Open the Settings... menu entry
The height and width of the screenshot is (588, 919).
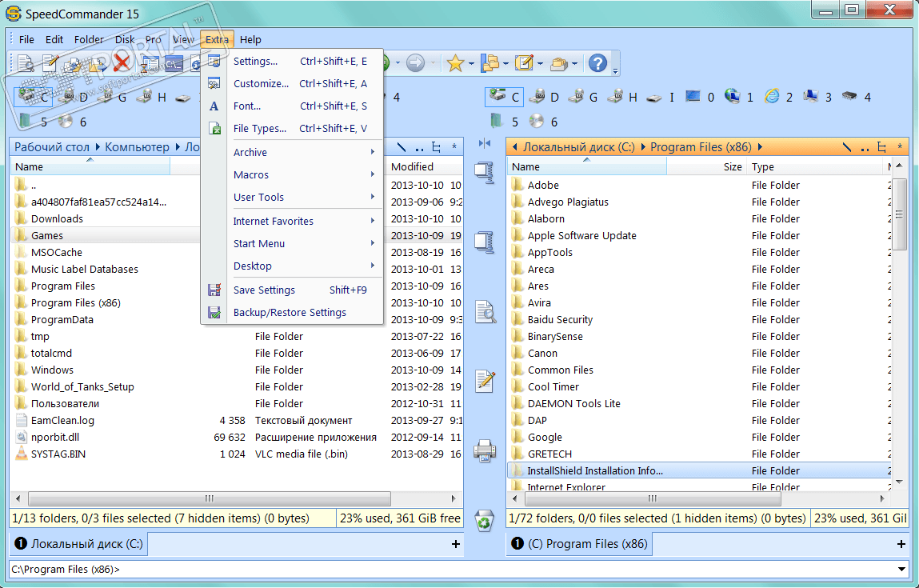point(292,61)
